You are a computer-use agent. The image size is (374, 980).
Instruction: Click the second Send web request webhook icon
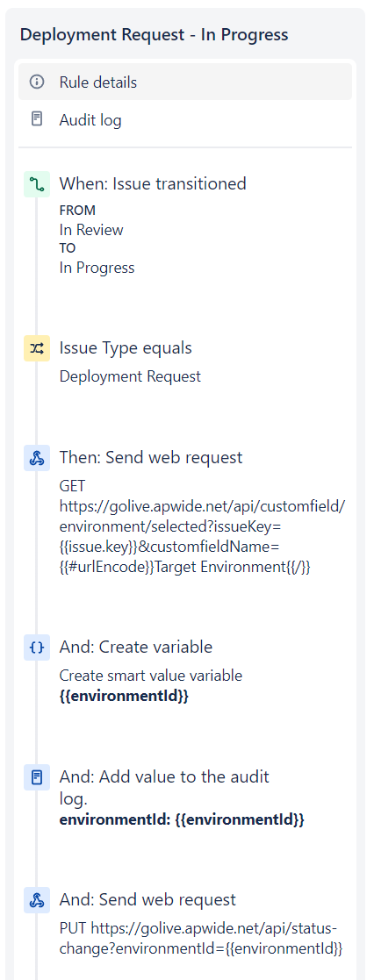click(x=37, y=901)
